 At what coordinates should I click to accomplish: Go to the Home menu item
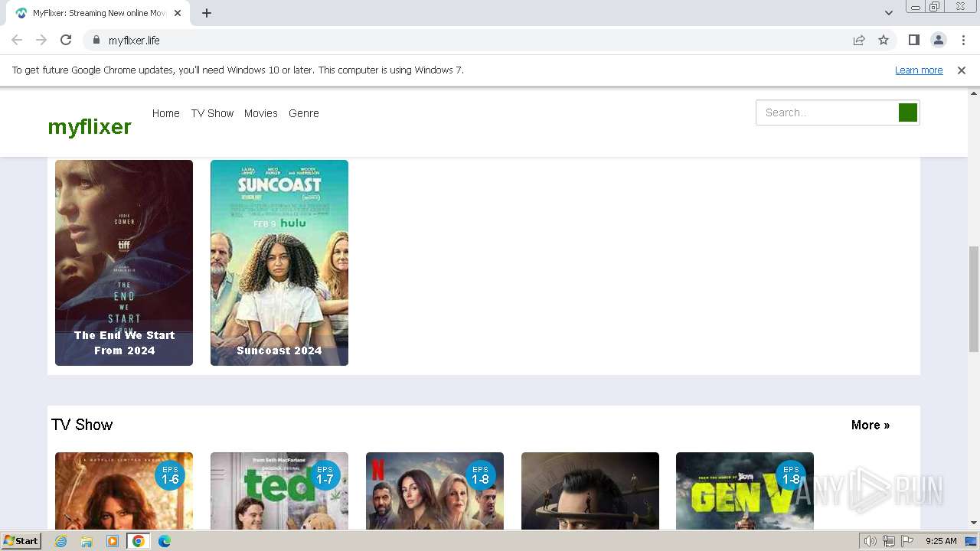tap(165, 113)
